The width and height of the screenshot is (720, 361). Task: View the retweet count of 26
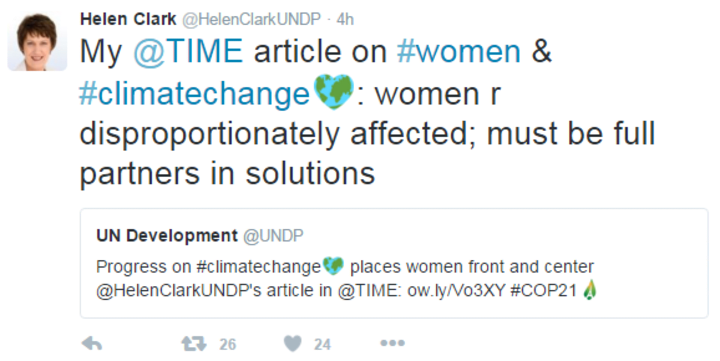227,344
